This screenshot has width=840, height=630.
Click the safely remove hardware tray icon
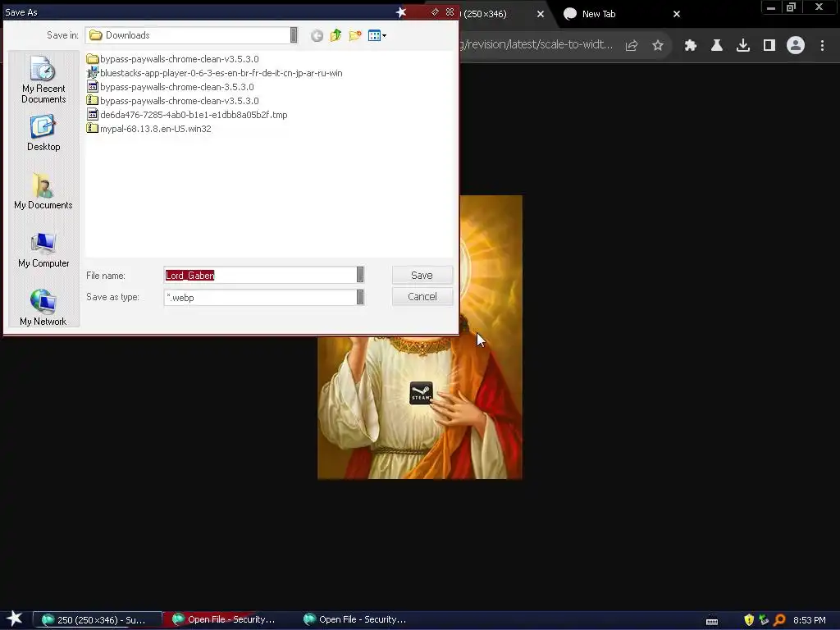click(x=764, y=620)
